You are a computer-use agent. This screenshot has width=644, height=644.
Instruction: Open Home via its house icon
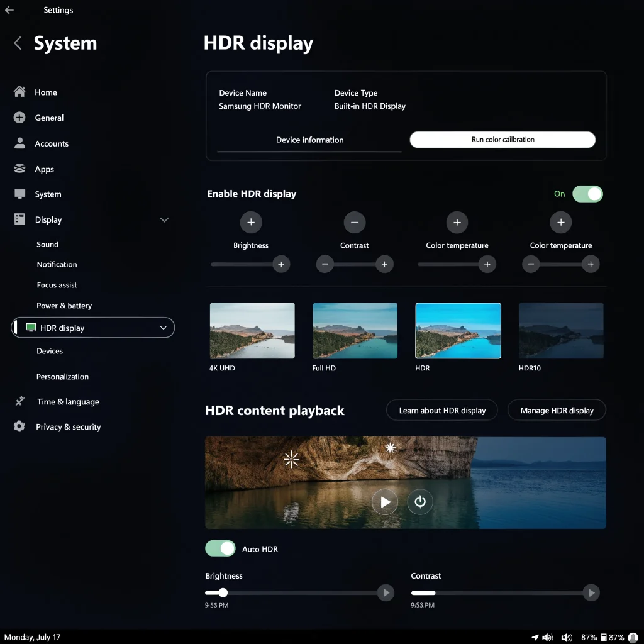tap(19, 92)
